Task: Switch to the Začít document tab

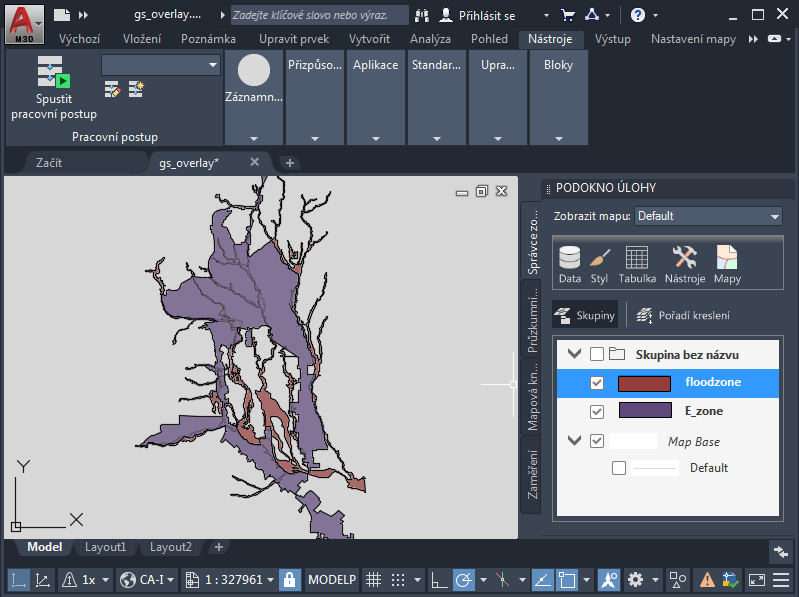Action: pos(49,162)
